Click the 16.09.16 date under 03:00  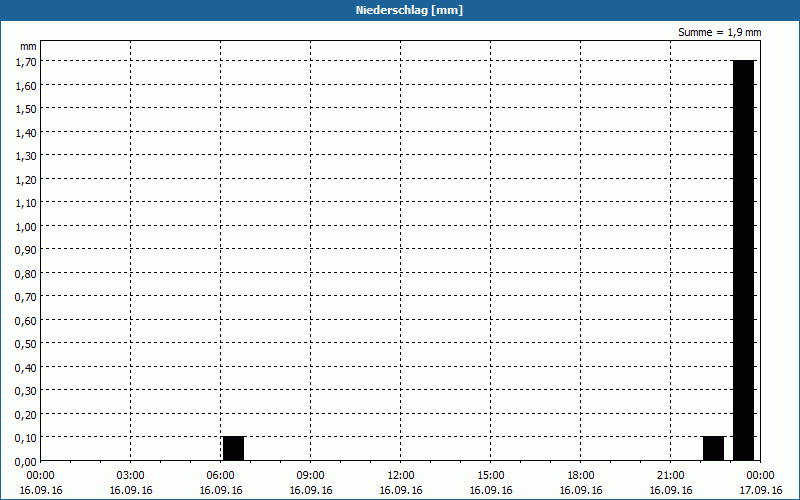click(131, 490)
